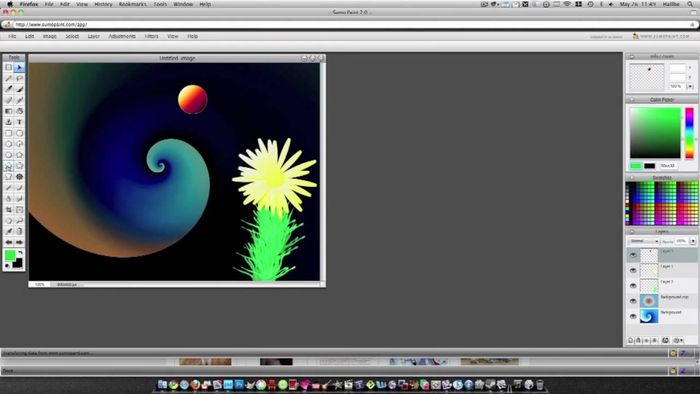Select the Text tool
This screenshot has height=394, width=700.
tap(19, 122)
